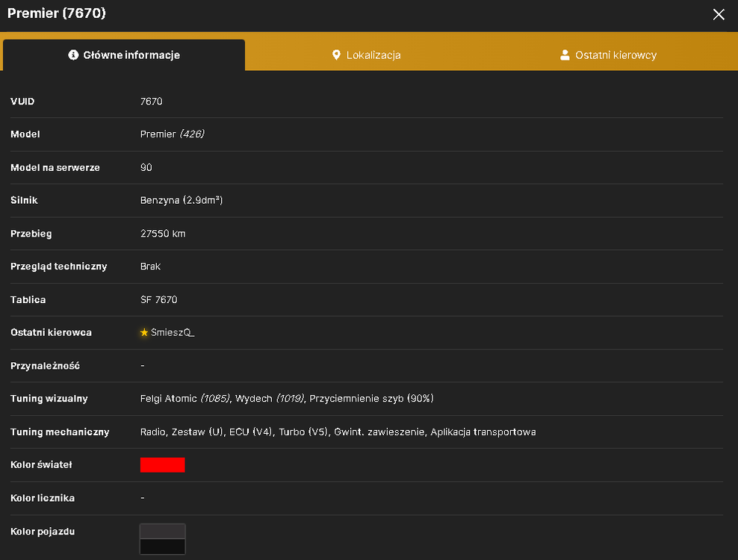Image resolution: width=738 pixels, height=560 pixels.
Task: Click the Ostatni kierowca row label
Action: click(51, 333)
